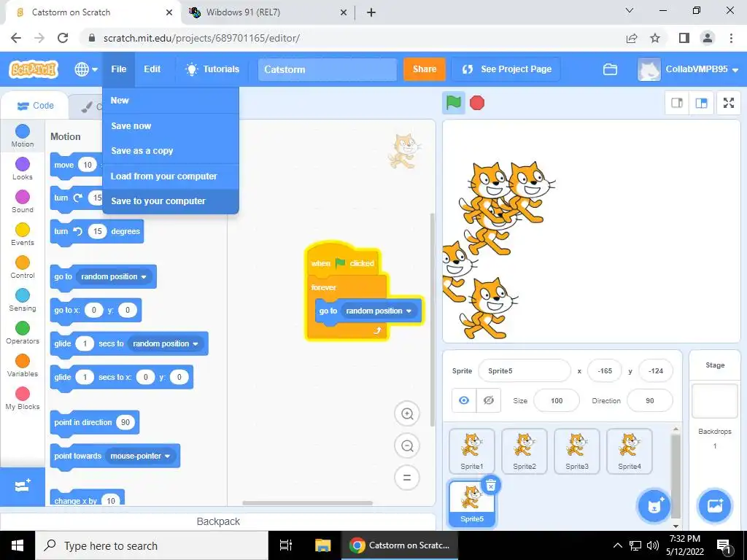Viewport: 747px width, 560px height.
Task: Open Task View on taskbar
Action: pyautogui.click(x=286, y=545)
